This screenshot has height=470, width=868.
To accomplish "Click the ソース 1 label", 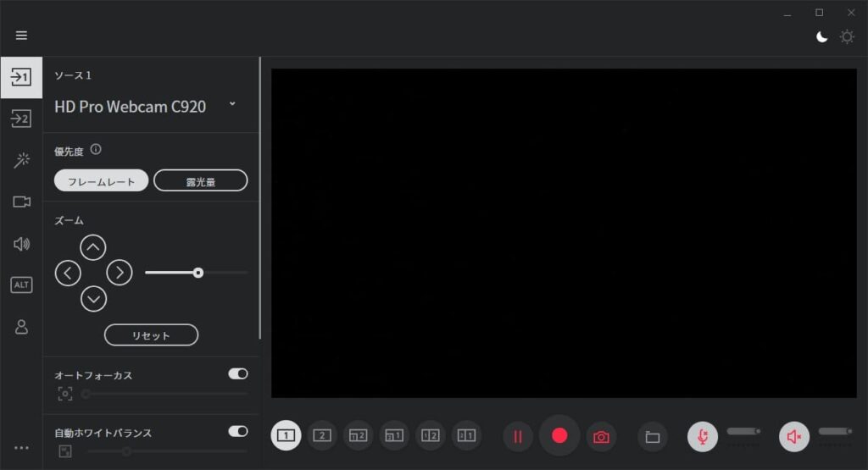I will click(x=73, y=75).
